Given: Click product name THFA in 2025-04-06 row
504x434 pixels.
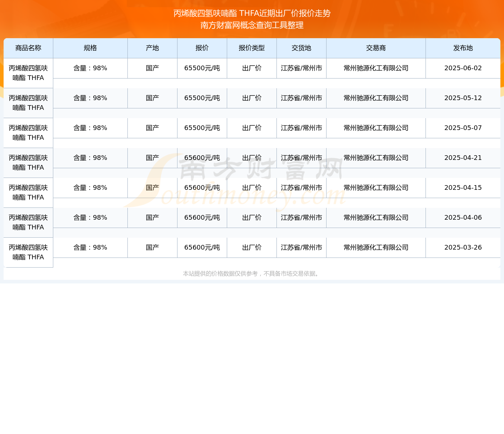Looking at the screenshot, I should 28,223.
